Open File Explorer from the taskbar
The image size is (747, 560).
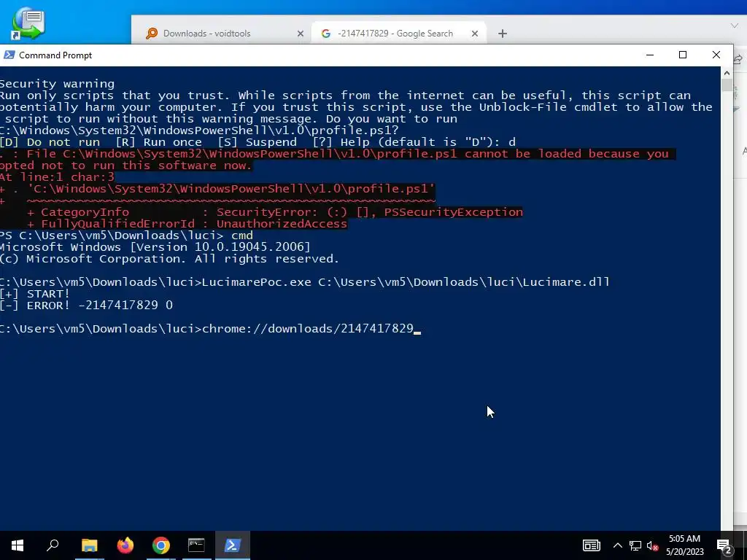click(x=89, y=545)
